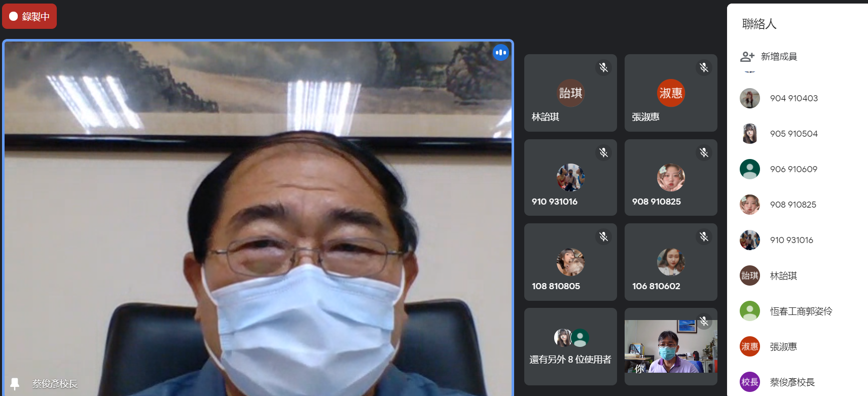Select the 910 931016 tile avatar
Screen dimensions: 868x396
coord(570,177)
